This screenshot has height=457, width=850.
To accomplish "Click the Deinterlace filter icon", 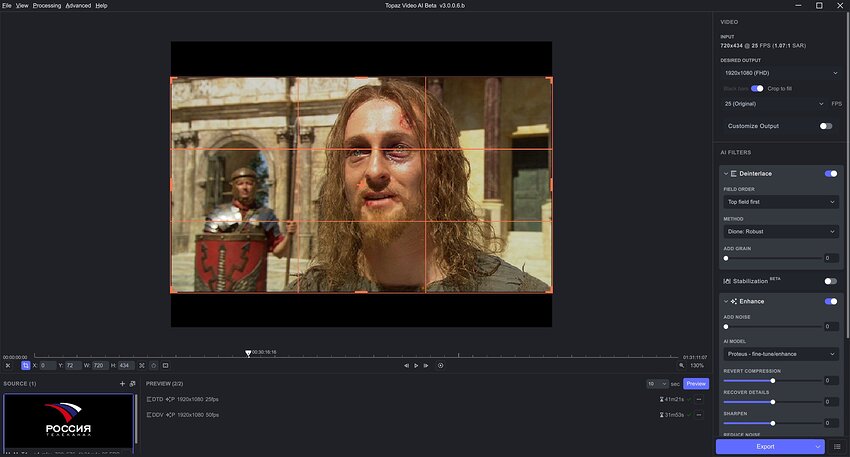I will 733,173.
